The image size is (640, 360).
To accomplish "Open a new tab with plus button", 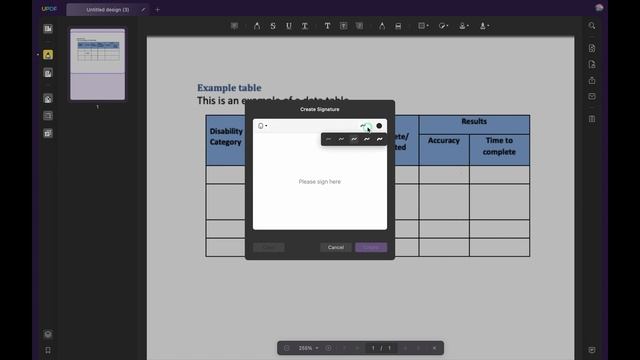I will point(158,9).
